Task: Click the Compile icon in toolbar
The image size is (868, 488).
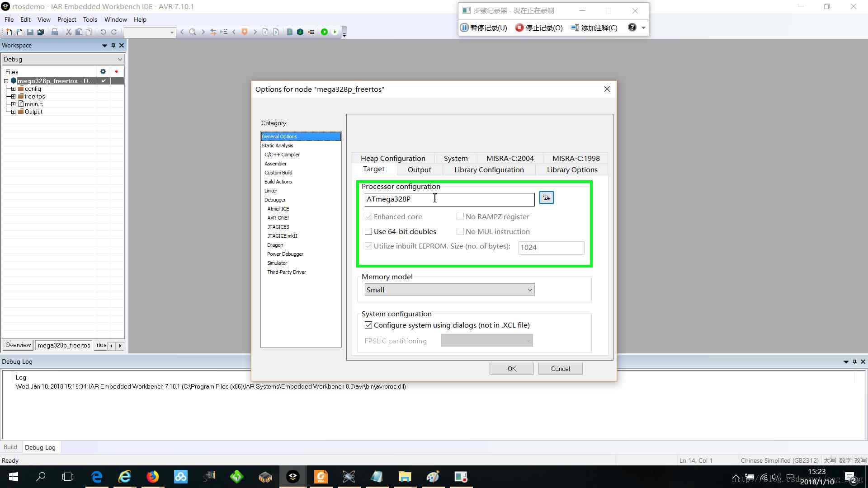Action: [290, 32]
